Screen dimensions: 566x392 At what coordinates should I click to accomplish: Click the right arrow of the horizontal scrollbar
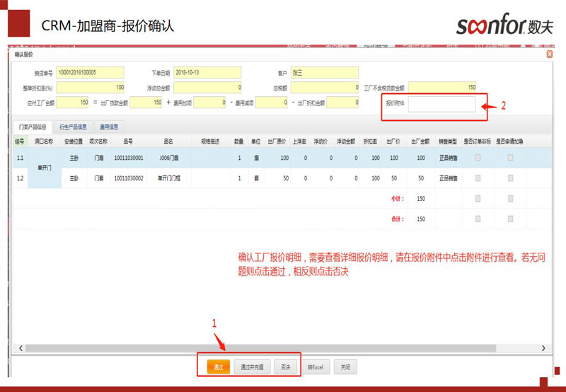pos(543,348)
